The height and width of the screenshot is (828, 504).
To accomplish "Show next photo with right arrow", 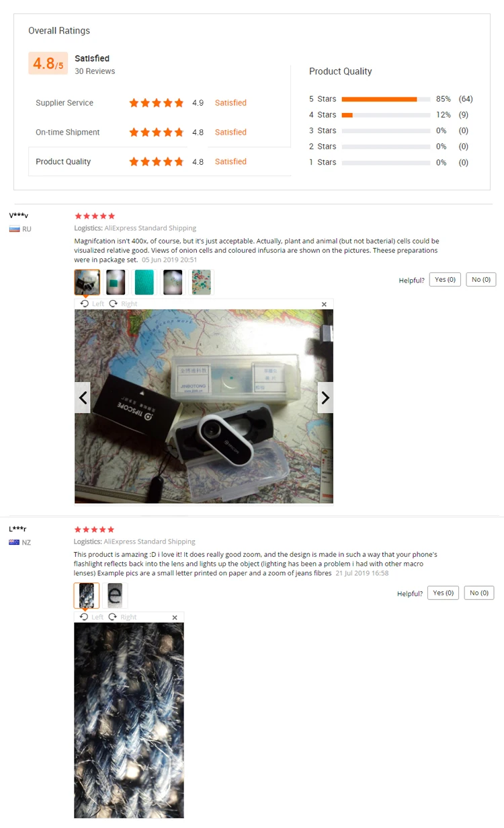I will point(325,398).
